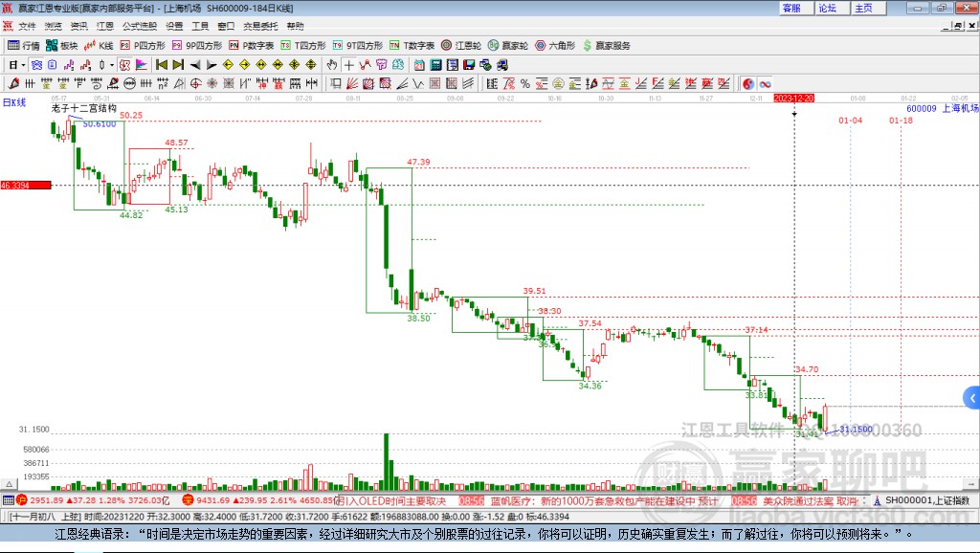Viewport: 980px width, 553px height.
Task: Click the calendar icon
Action: pos(419,65)
